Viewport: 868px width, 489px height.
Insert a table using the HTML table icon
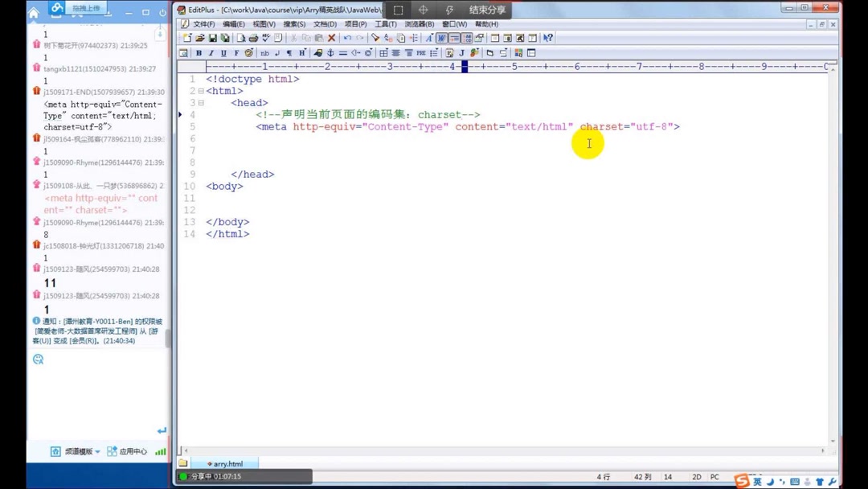383,52
